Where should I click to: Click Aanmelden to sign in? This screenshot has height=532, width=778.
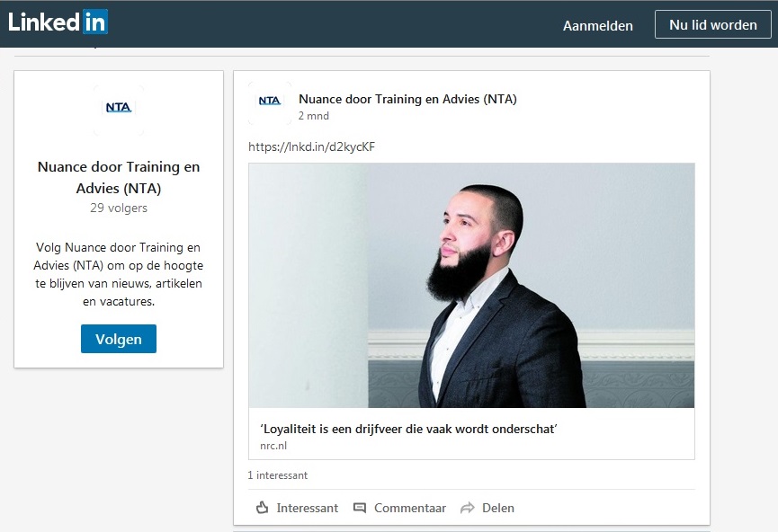[598, 26]
